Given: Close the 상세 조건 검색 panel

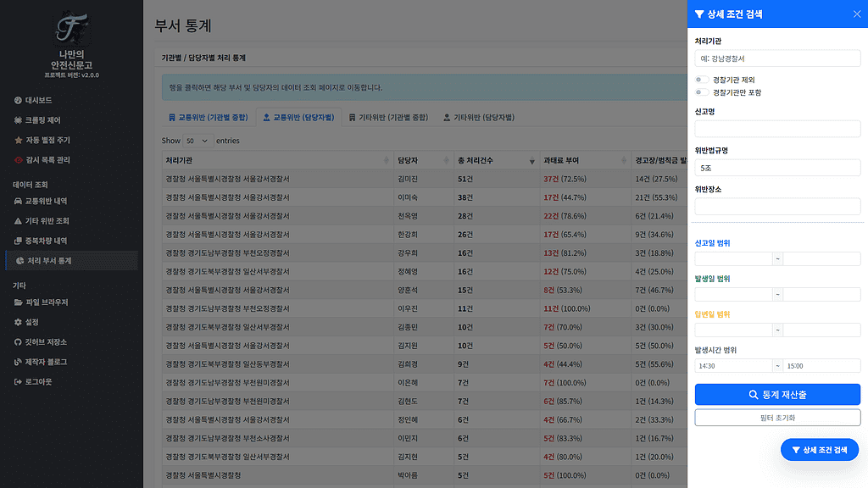Looking at the screenshot, I should point(857,14).
